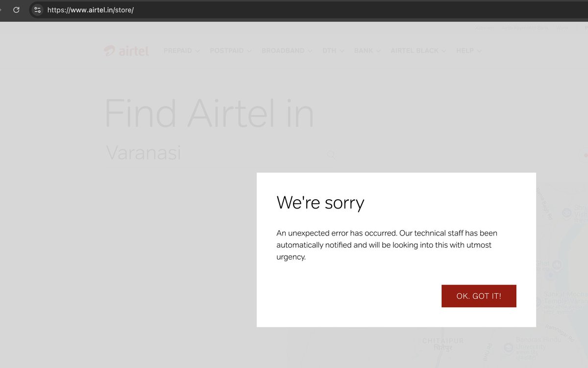Reload the page with the browser refresh icon

click(x=16, y=10)
